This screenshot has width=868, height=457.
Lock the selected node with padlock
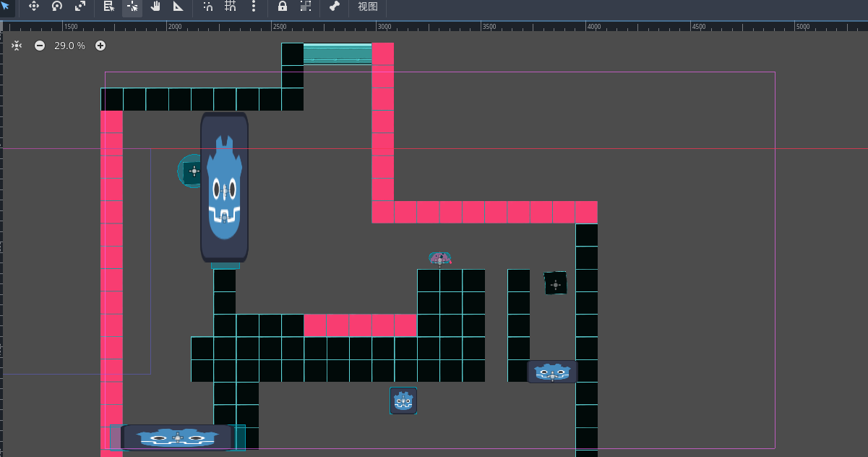coord(283,7)
